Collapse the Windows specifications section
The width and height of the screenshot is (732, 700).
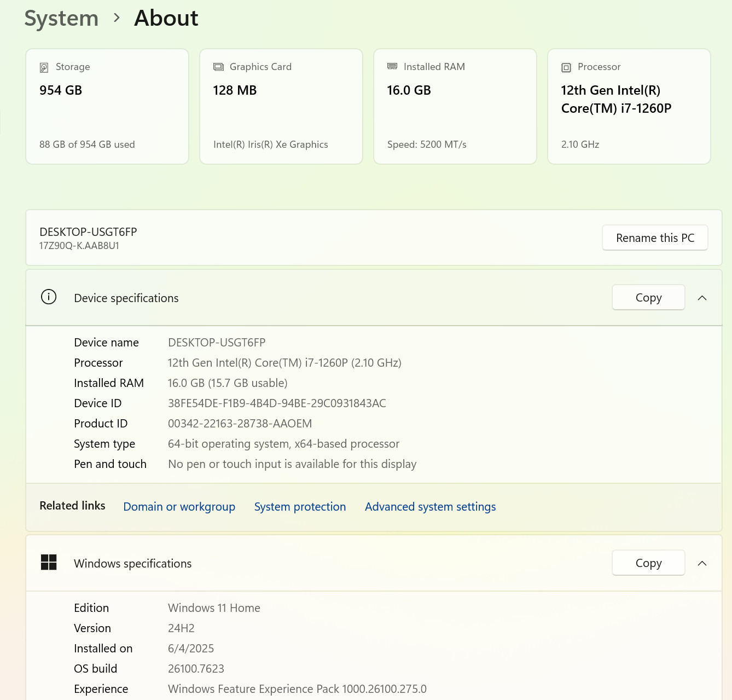click(x=702, y=563)
